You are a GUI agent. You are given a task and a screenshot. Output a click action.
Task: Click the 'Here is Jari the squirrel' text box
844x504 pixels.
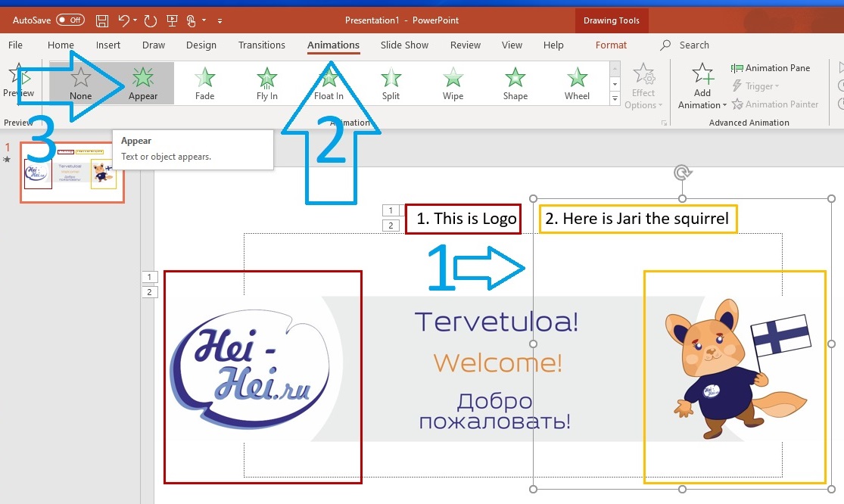[638, 219]
